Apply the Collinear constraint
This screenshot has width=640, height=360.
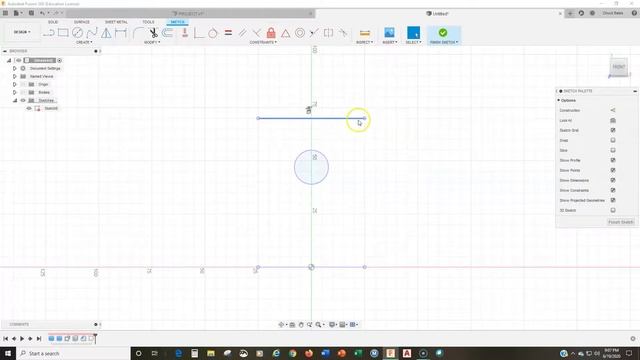[313, 33]
